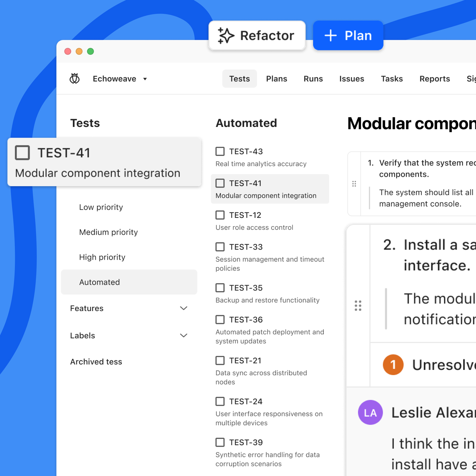The width and height of the screenshot is (476, 476).
Task: Open the Archived tests link in sidebar
Action: 96,362
